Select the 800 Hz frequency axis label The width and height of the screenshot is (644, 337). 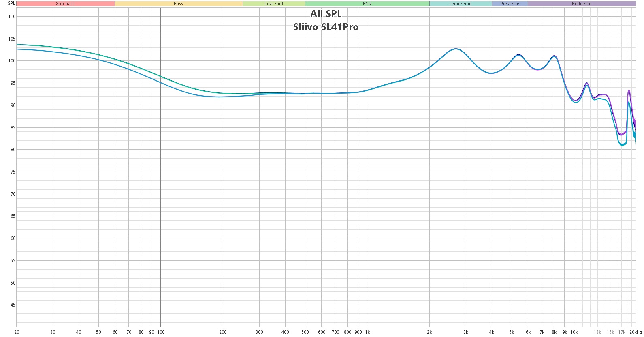coord(348,332)
